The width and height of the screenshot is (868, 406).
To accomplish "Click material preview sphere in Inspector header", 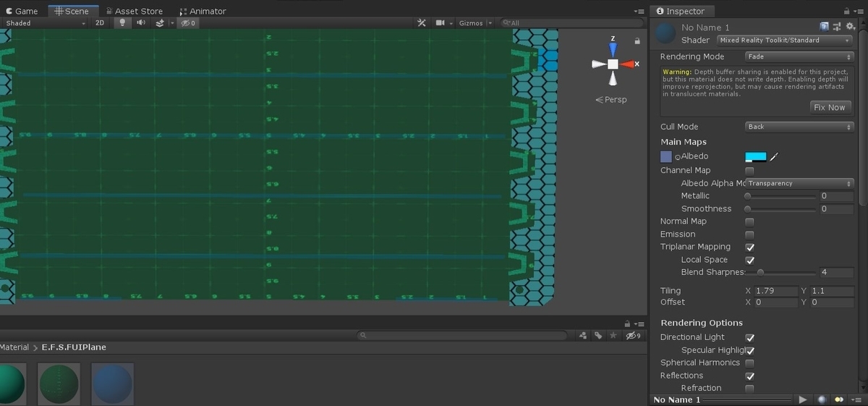I will point(665,33).
